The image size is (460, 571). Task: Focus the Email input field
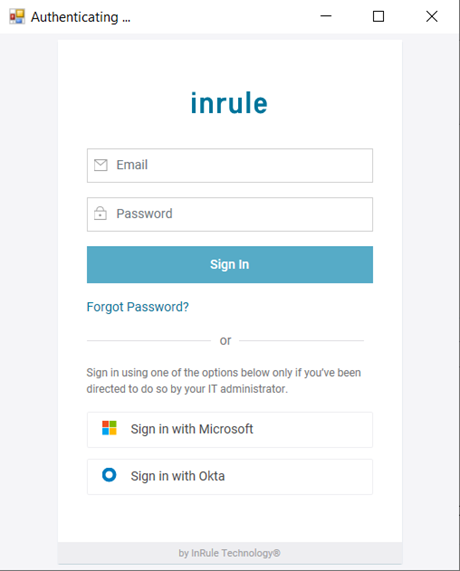230,165
